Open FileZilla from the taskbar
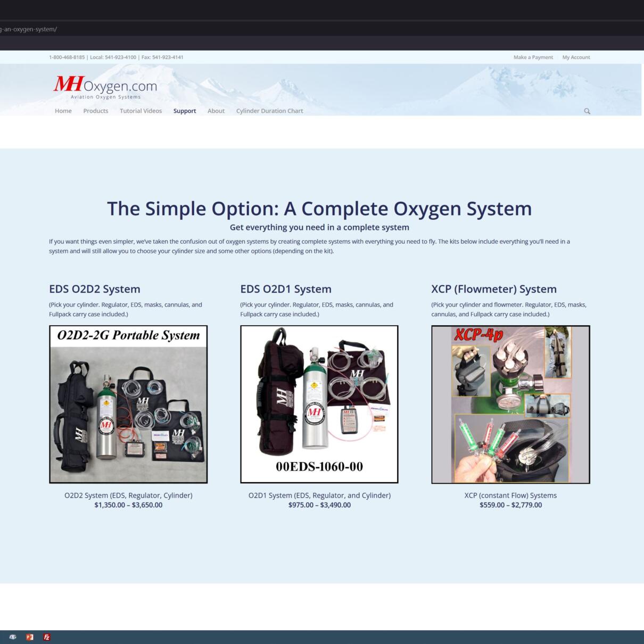The width and height of the screenshot is (644, 644). pos(47,637)
